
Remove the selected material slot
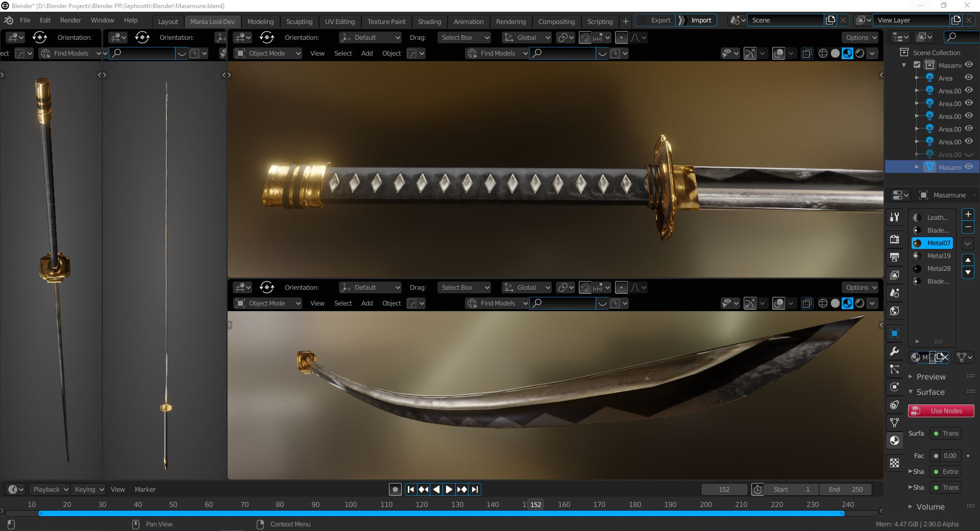pyautogui.click(x=968, y=227)
